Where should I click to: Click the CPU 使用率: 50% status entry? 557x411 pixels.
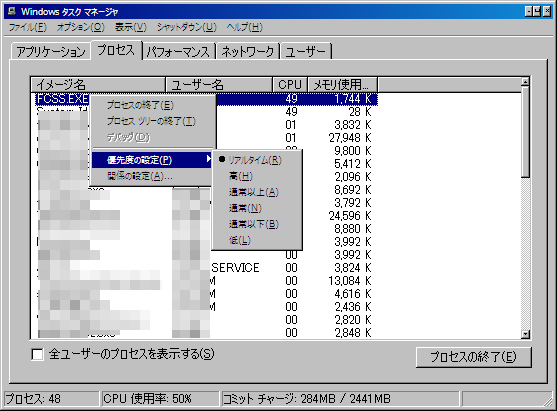point(160,399)
